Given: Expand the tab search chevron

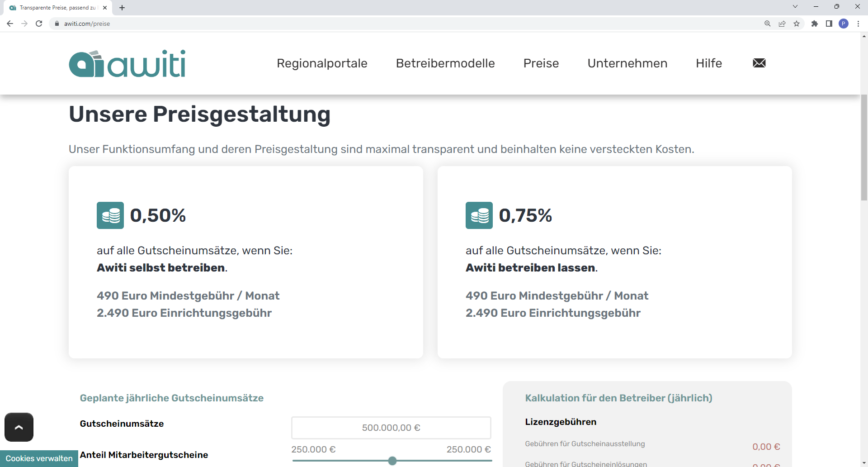Looking at the screenshot, I should click(795, 7).
